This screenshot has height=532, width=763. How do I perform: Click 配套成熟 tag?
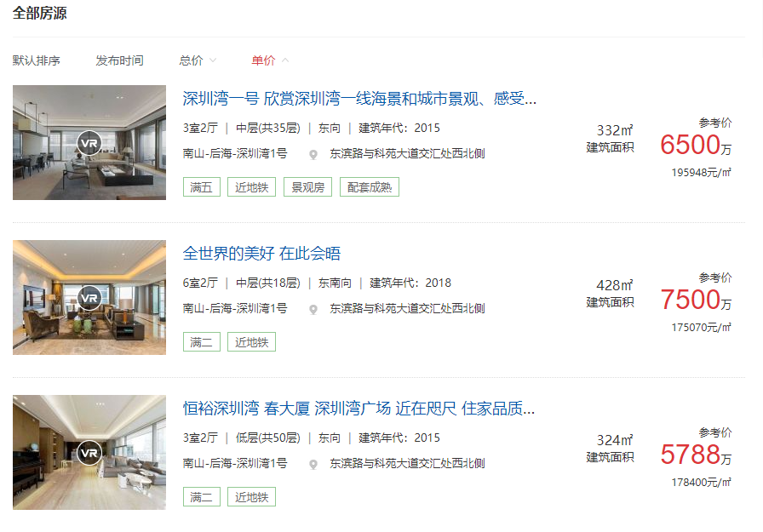[x=370, y=187]
